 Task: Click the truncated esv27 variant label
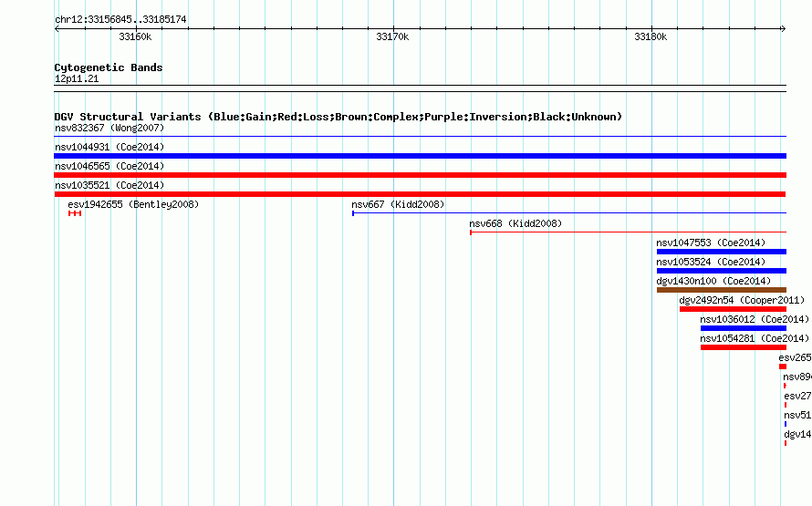pos(797,396)
